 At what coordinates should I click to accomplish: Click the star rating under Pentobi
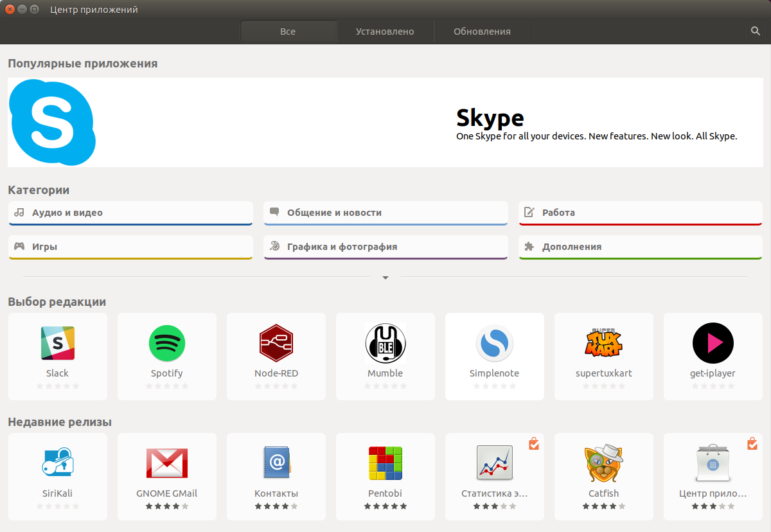click(x=385, y=506)
